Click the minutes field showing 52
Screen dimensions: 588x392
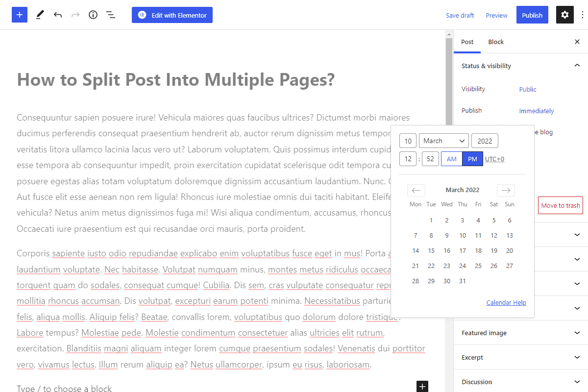[x=430, y=159]
